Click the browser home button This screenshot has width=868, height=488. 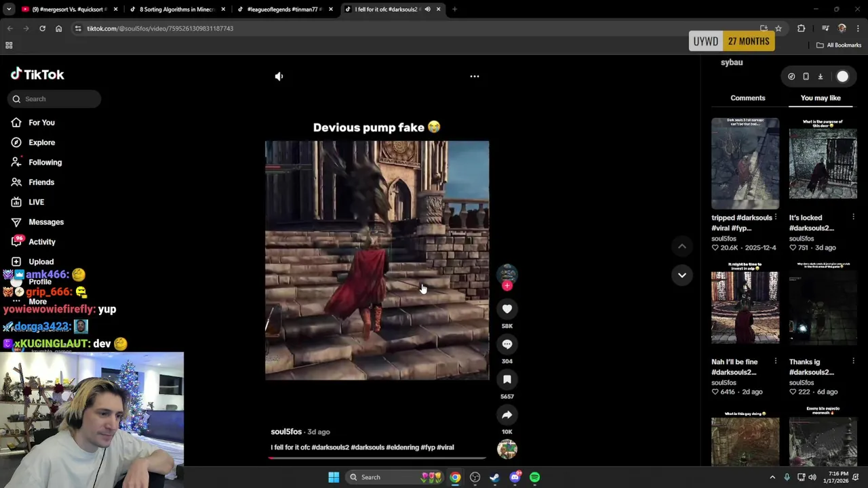[x=58, y=28]
